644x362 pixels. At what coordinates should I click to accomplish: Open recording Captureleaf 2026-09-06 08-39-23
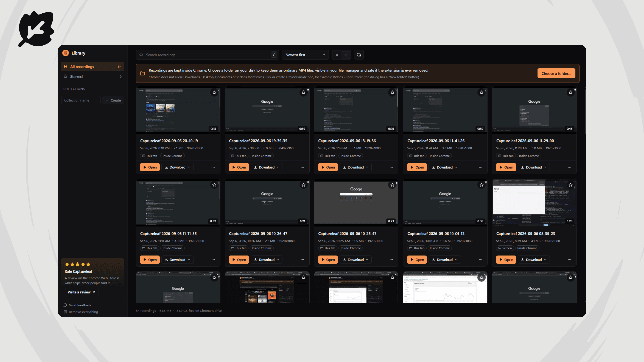point(506,260)
